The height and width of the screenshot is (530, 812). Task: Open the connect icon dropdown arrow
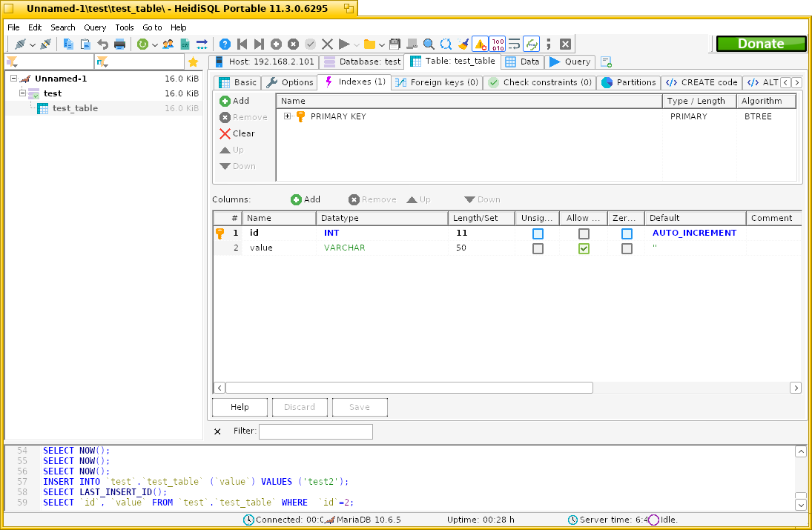pyautogui.click(x=32, y=45)
